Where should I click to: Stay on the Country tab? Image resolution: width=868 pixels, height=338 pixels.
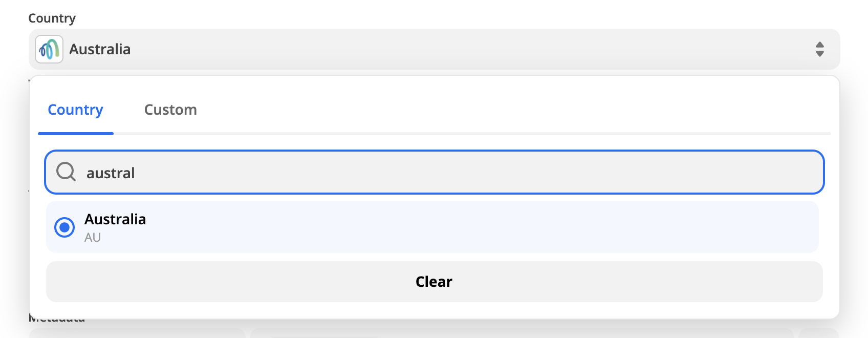pos(75,110)
